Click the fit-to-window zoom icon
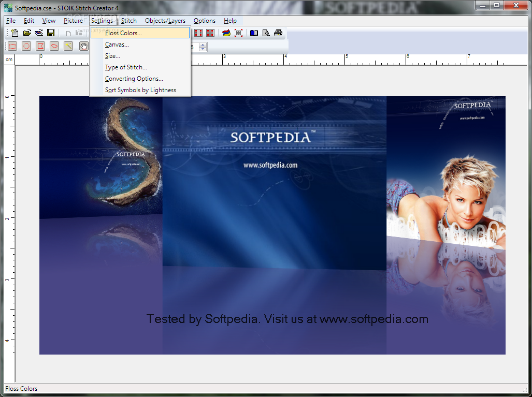This screenshot has width=532, height=397. pos(238,33)
